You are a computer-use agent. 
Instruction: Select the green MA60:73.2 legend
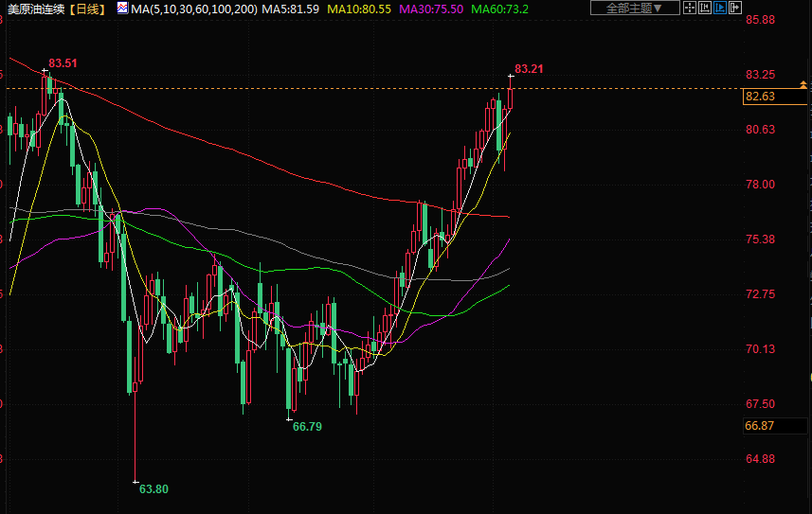[x=500, y=9]
